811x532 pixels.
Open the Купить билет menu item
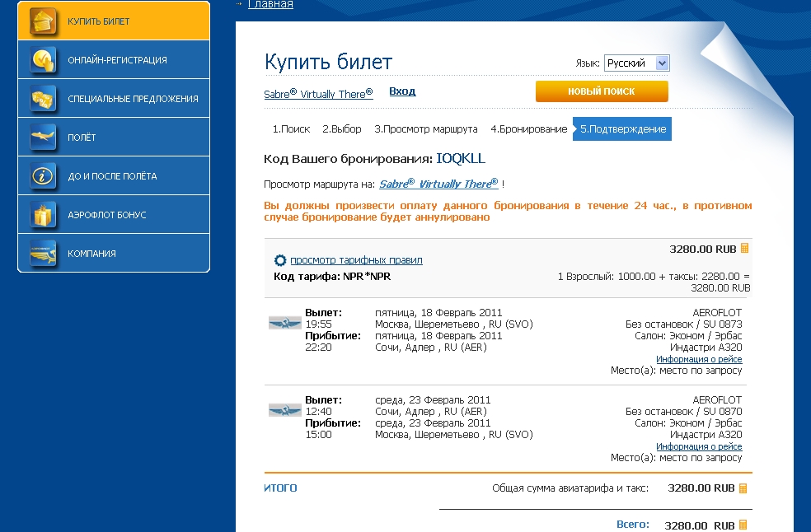[x=114, y=21]
